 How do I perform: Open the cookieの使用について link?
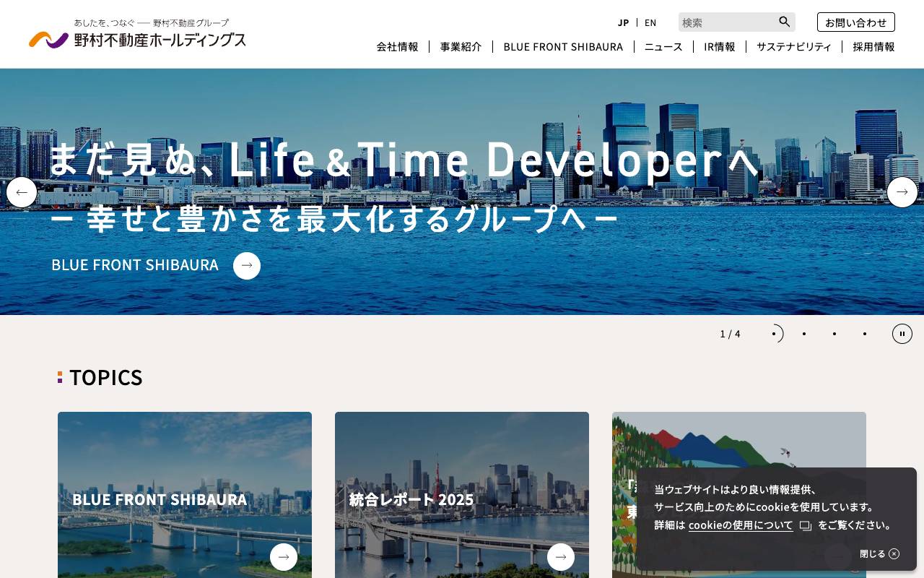(741, 525)
